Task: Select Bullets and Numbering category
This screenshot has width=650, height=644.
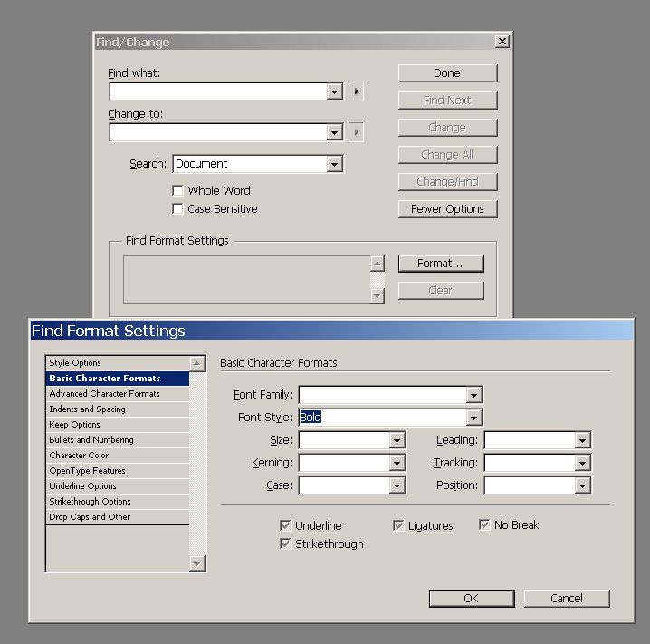Action: click(118, 439)
